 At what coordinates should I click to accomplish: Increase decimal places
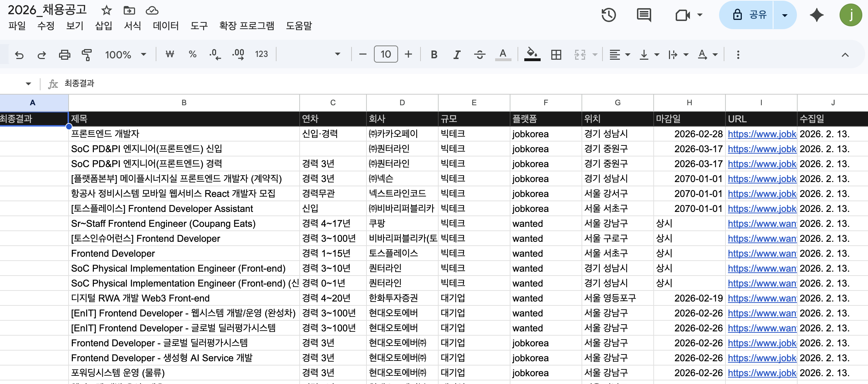(x=238, y=54)
